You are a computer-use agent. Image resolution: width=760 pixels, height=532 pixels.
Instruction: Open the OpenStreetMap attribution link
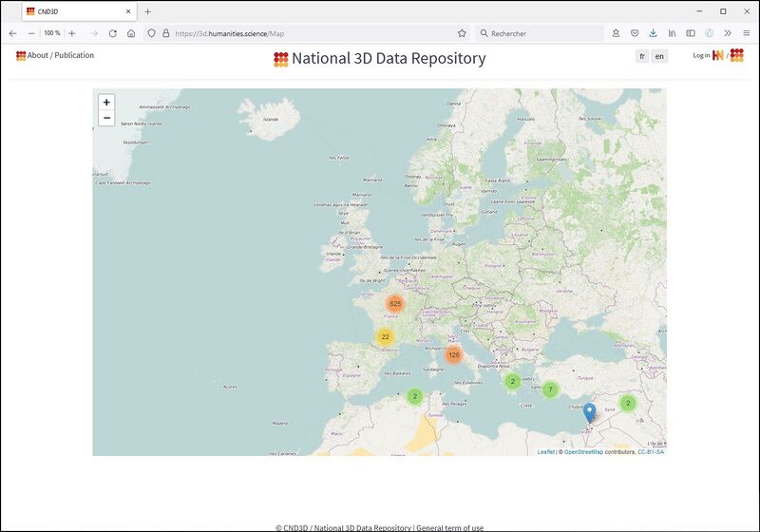click(x=583, y=452)
